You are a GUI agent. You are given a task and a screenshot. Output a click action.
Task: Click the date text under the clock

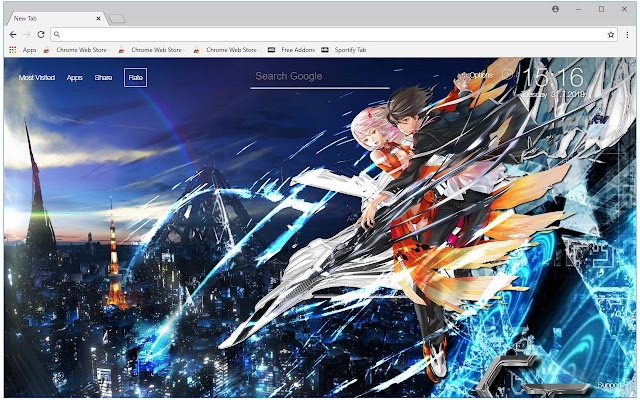553,94
